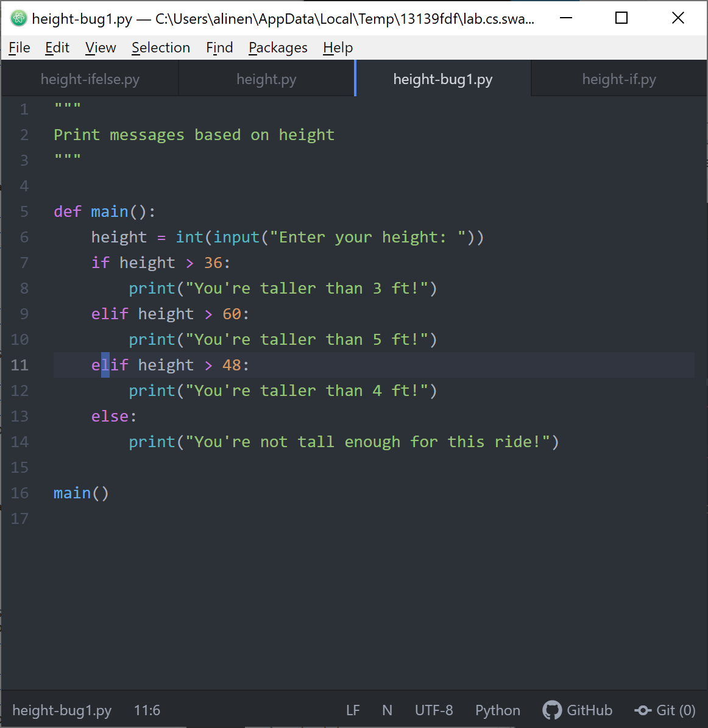The height and width of the screenshot is (728, 708).
Task: Click "You're taller than 5 ft!" string
Action: (306, 339)
